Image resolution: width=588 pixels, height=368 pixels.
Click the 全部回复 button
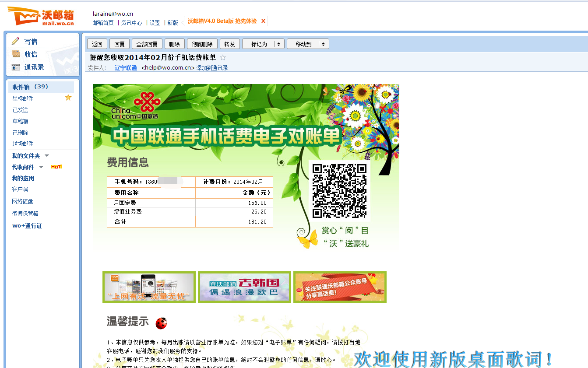[147, 44]
